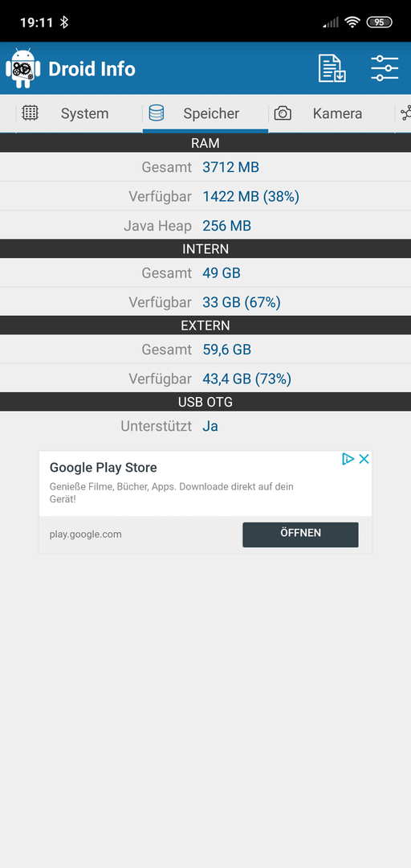This screenshot has height=868, width=411.
Task: Tap the Speicher database icon
Action: click(156, 113)
